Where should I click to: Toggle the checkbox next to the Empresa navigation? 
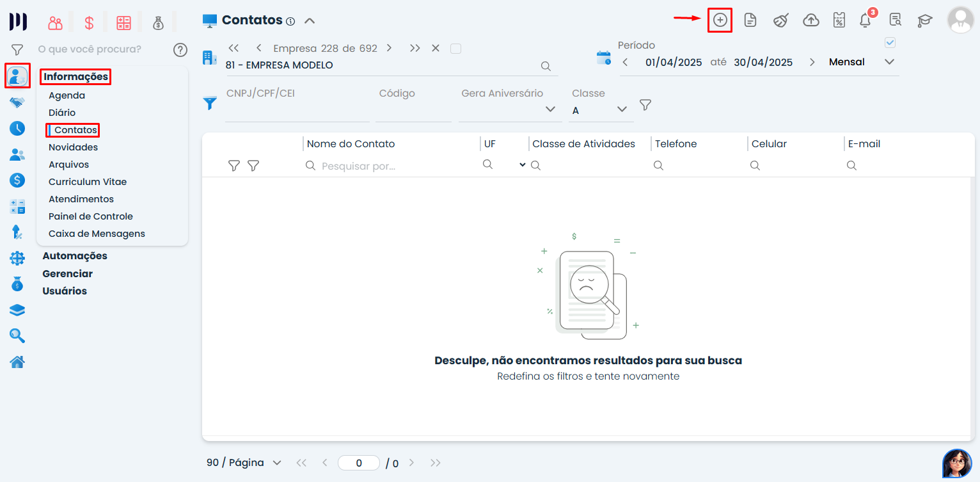tap(455, 48)
